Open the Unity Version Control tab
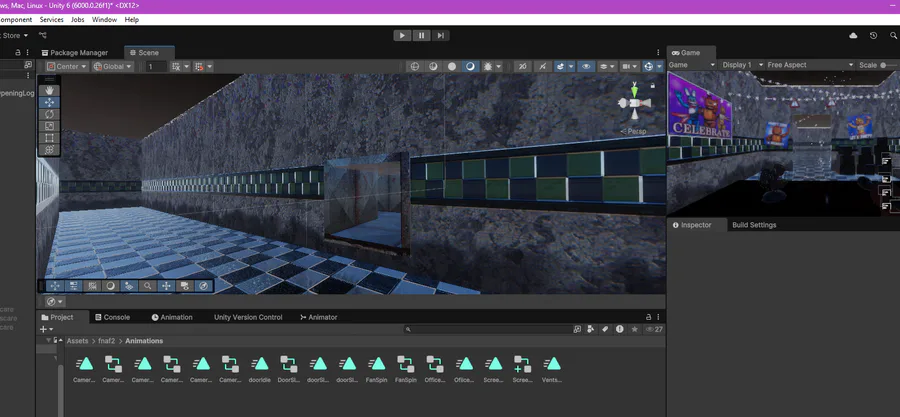This screenshot has width=900, height=417. click(x=248, y=317)
